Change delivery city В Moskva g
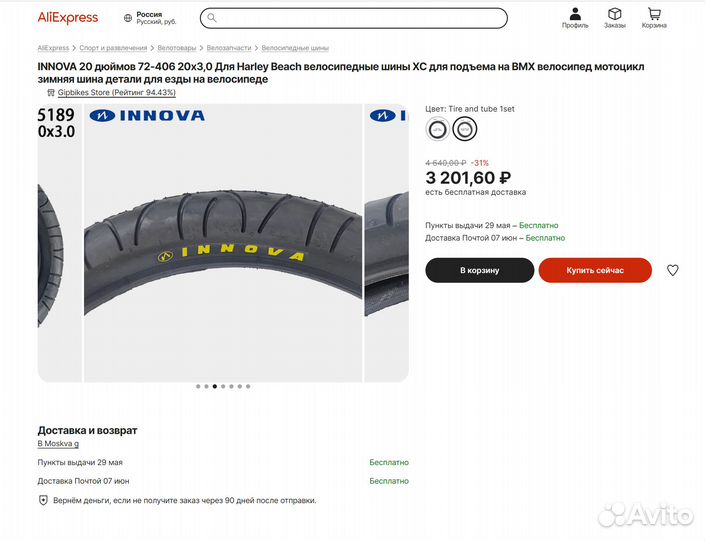705x540 pixels. pyautogui.click(x=58, y=444)
